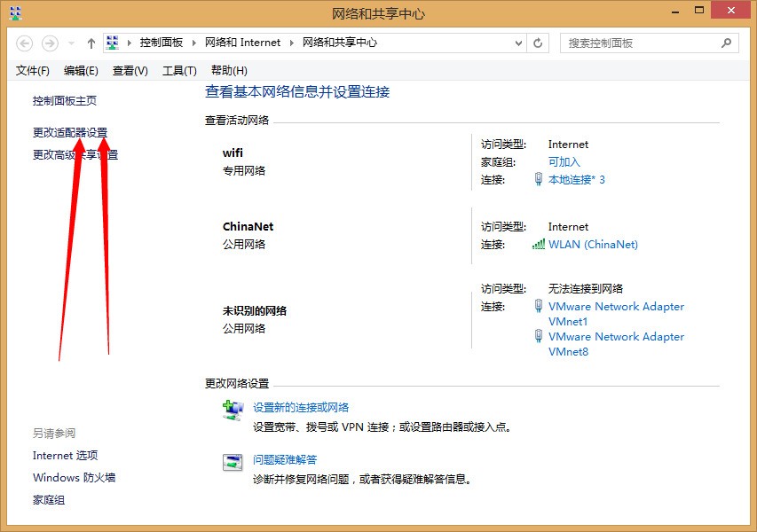Click the Control Panel icon in address bar
The image size is (757, 532).
coord(113,43)
